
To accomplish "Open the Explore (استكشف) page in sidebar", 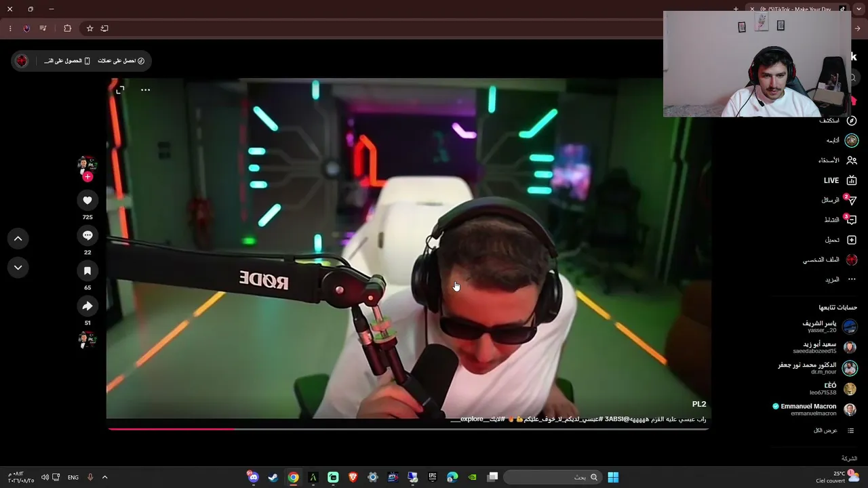I will (837, 121).
